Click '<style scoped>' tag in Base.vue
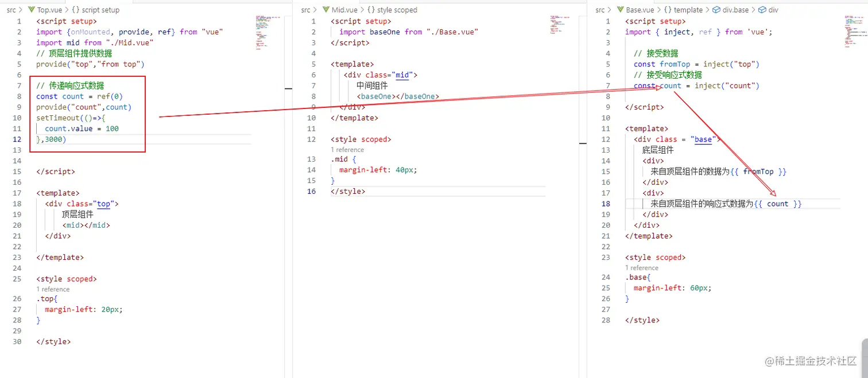The width and height of the screenshot is (868, 378). (x=656, y=258)
